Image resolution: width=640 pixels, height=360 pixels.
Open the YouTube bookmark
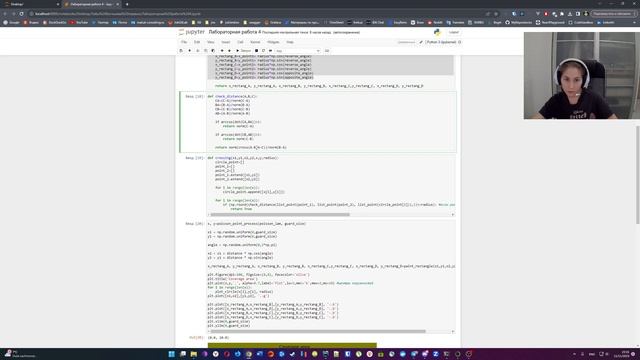[x=79, y=22]
